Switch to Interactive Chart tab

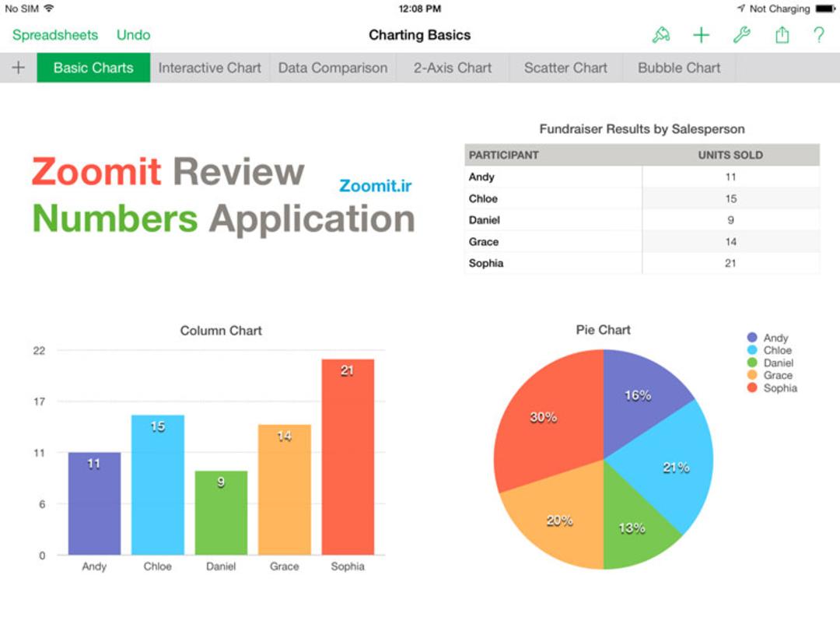point(209,68)
